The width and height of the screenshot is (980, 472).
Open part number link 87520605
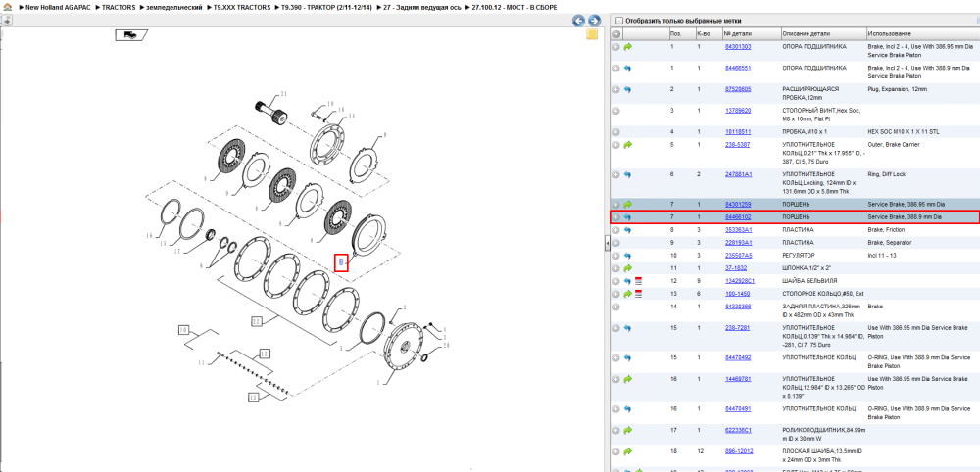[x=738, y=89]
